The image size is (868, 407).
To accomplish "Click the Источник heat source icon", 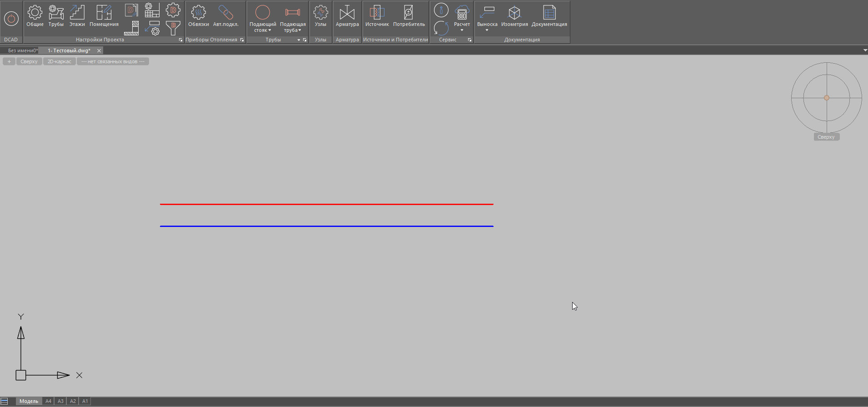I will (x=377, y=16).
